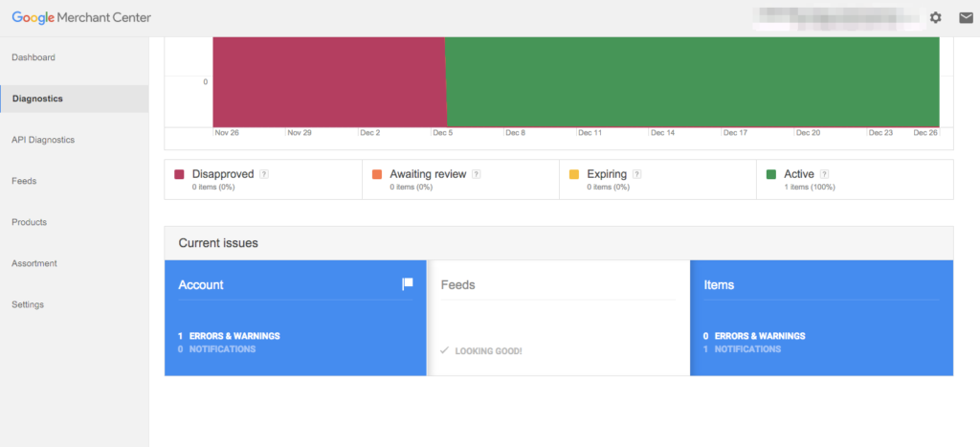Open the settings gear icon
980x447 pixels.
coord(935,17)
